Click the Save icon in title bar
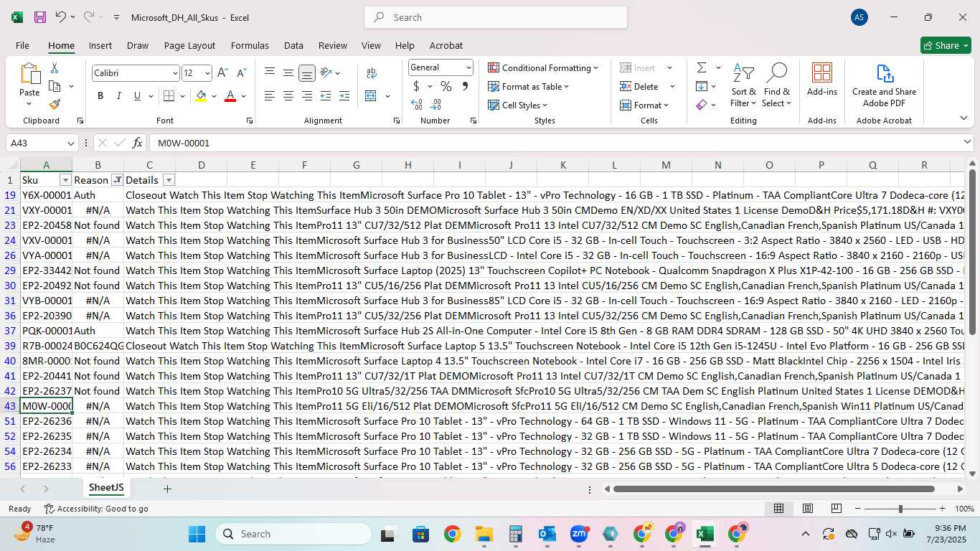 tap(40, 17)
